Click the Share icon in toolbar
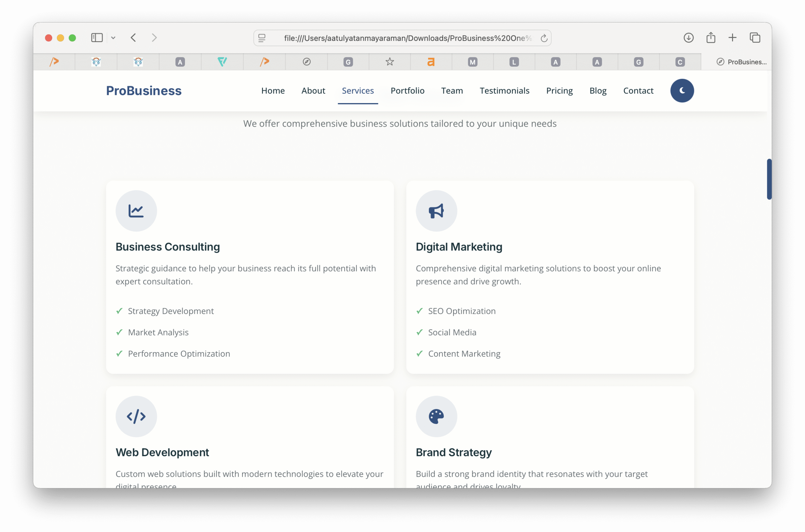805x532 pixels. (x=711, y=38)
